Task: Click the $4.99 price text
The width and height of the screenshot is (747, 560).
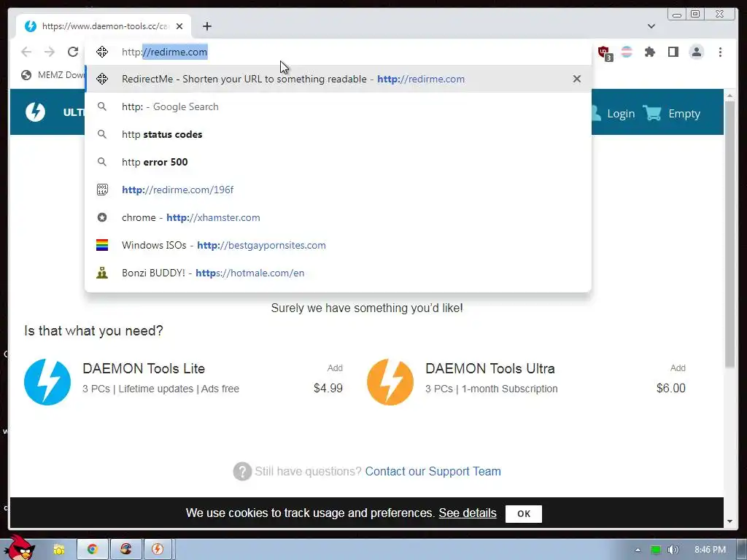Action: (328, 388)
